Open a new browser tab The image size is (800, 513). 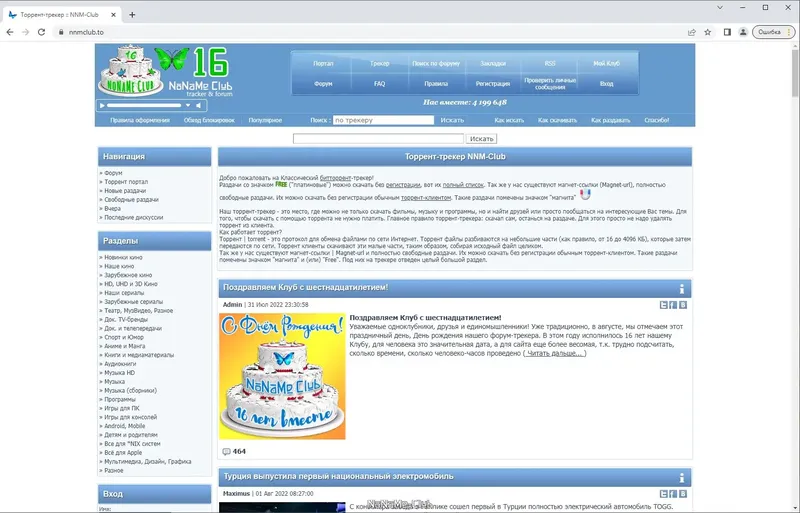(x=132, y=15)
